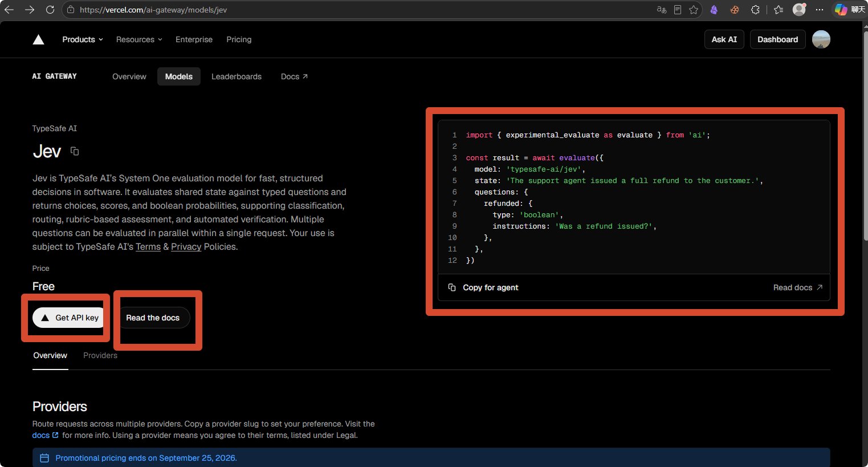Open the TypeSafe AI Terms link
This screenshot has width=868, height=467.
148,247
